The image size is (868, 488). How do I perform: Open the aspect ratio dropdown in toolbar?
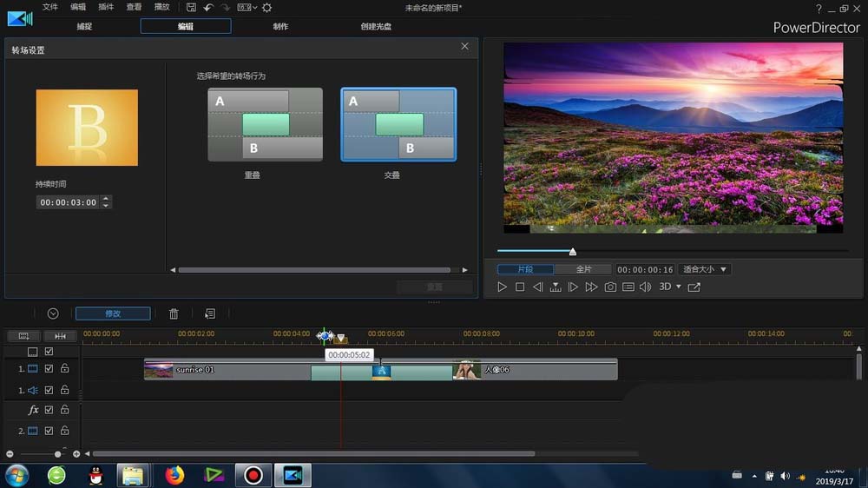pyautogui.click(x=247, y=7)
